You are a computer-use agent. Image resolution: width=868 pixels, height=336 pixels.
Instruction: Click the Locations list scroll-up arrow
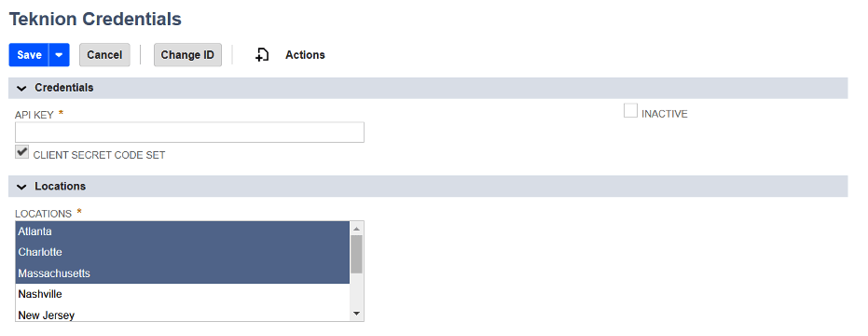click(356, 228)
